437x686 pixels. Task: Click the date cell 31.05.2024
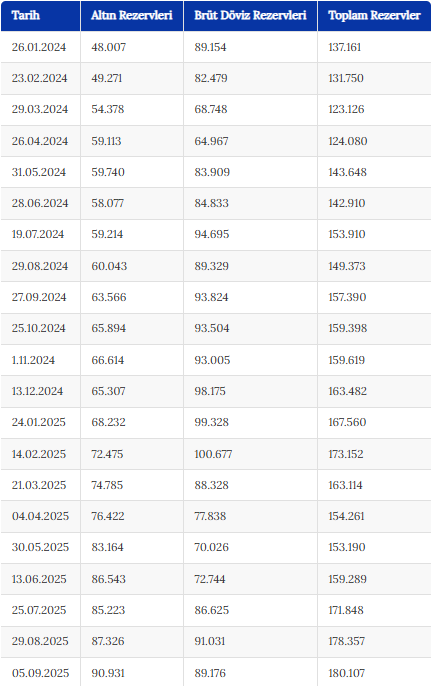coord(39,172)
